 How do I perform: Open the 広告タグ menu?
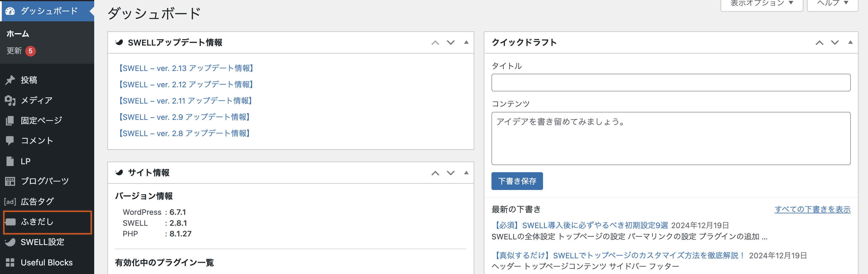coord(47,202)
